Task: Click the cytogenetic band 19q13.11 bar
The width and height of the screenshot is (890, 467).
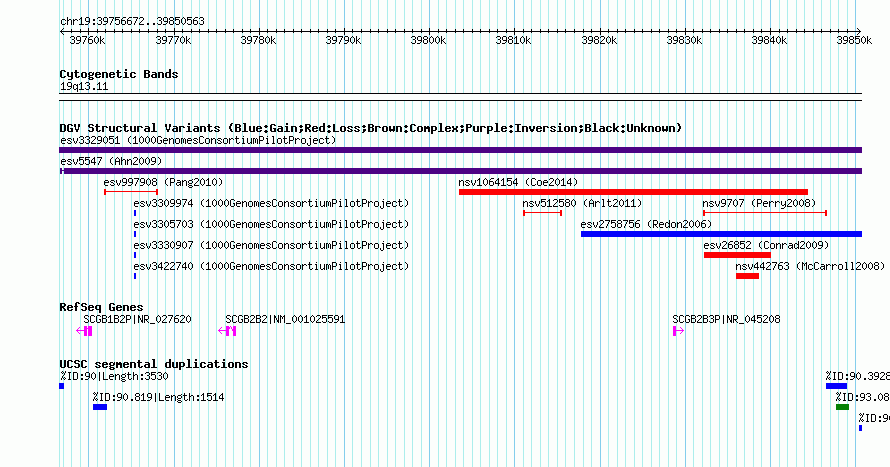Action: 460,97
